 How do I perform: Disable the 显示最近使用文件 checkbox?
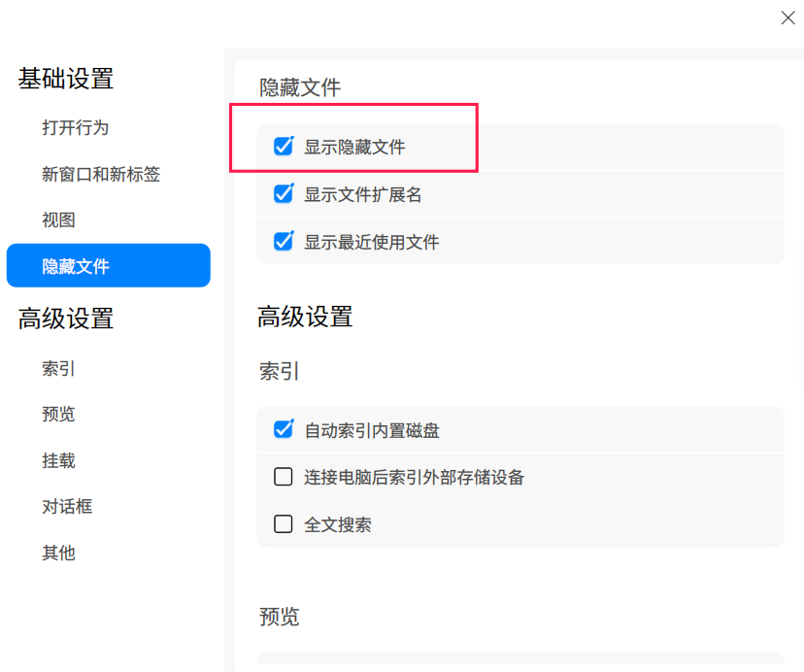(283, 241)
